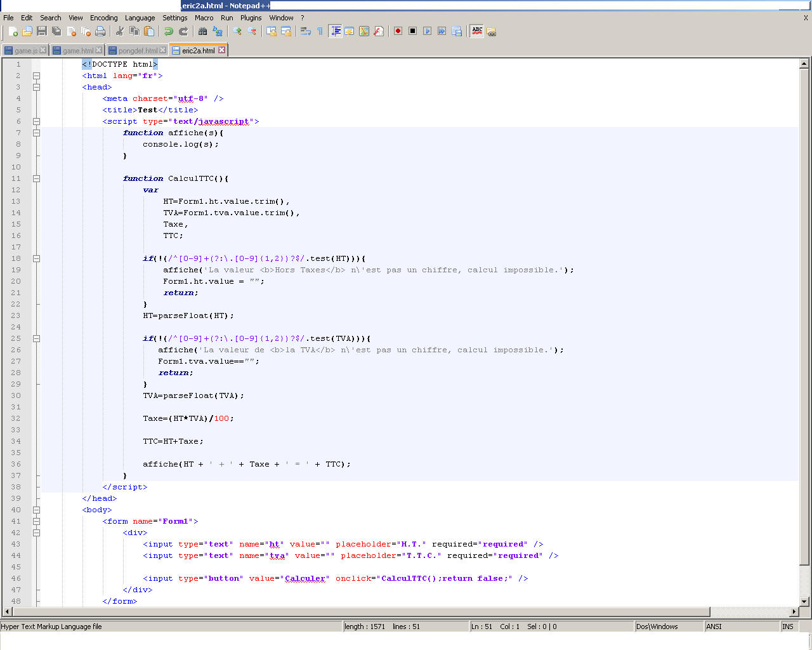Screen dimensions: 812x650
Task: Click the vertical scrollbar down arrow
Action: point(804,601)
